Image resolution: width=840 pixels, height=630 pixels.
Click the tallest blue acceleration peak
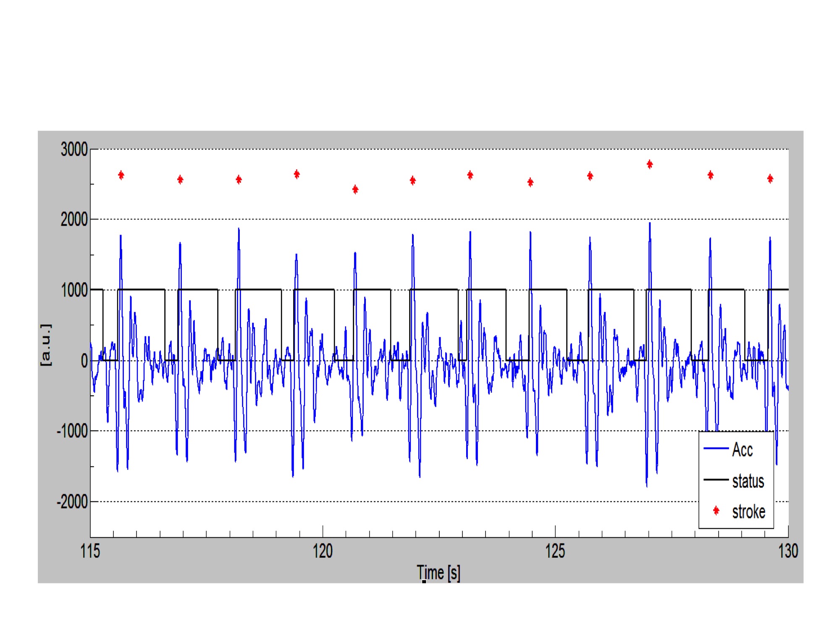pos(650,224)
